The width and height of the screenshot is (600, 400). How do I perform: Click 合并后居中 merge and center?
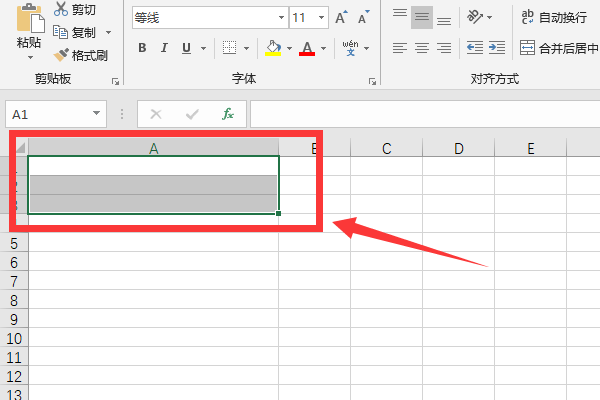[x=559, y=48]
